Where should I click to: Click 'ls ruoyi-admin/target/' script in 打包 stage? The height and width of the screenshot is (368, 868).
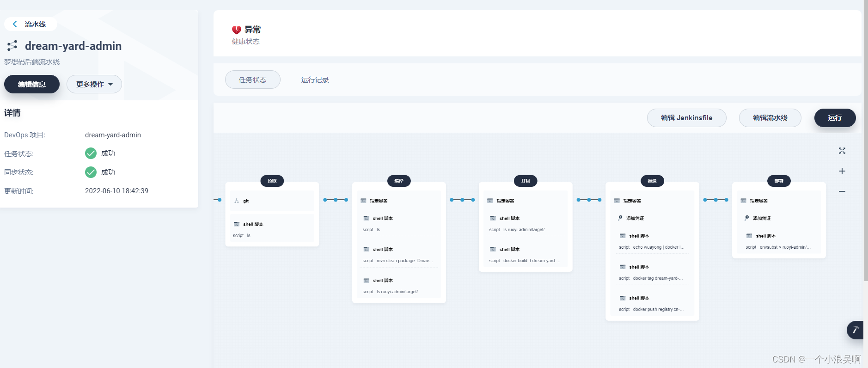(524, 230)
